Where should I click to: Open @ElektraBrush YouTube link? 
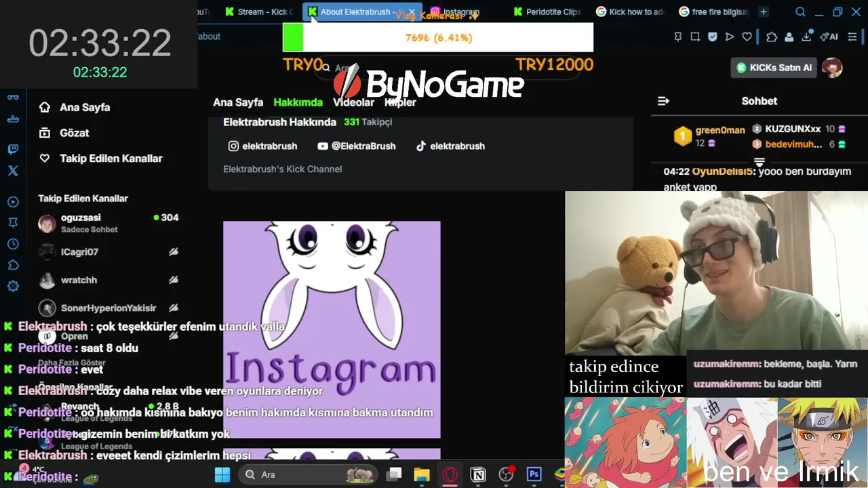356,146
